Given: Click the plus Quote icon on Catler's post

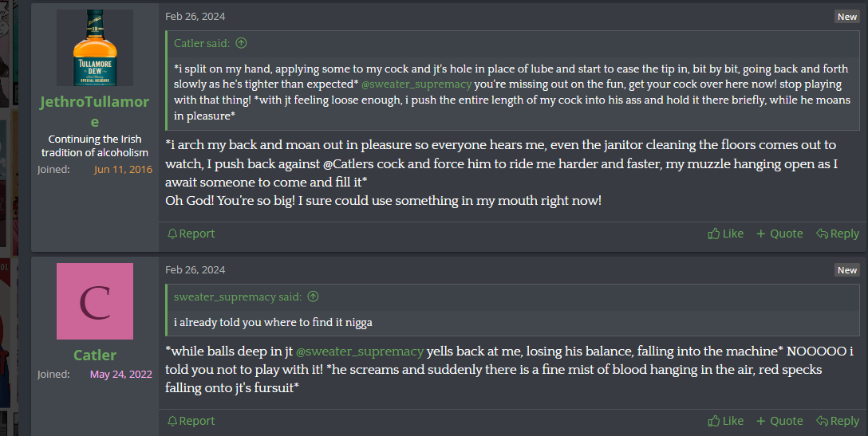Looking at the screenshot, I should 761,421.
